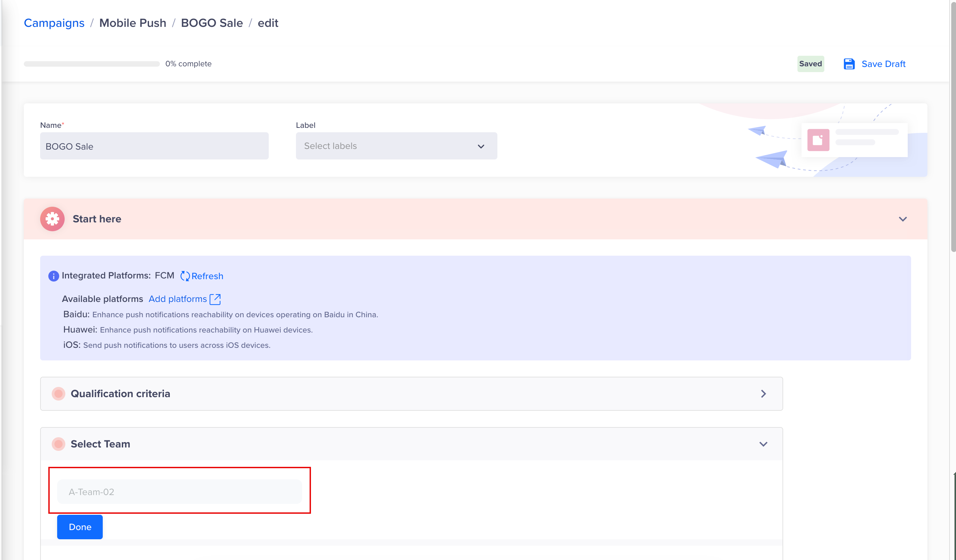Click the Select Team status circle
Image resolution: width=956 pixels, height=560 pixels.
coord(59,444)
